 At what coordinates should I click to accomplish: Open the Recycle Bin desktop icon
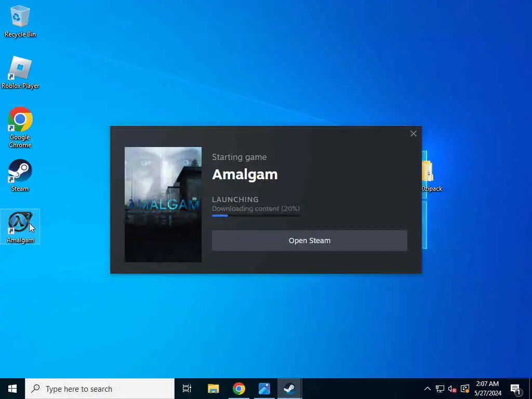click(20, 21)
